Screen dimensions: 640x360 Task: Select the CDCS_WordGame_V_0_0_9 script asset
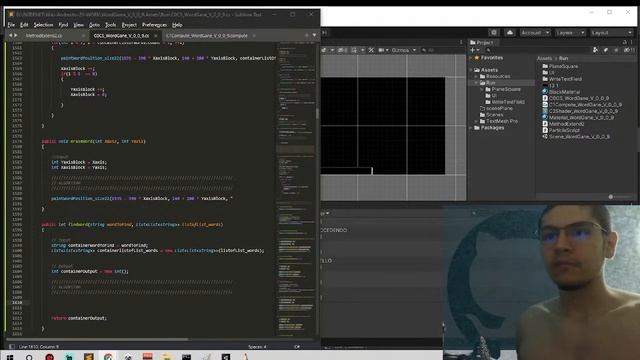[576, 98]
